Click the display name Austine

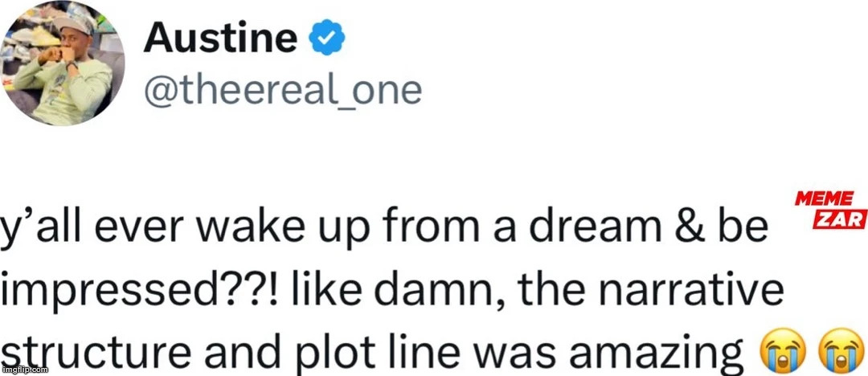click(221, 39)
